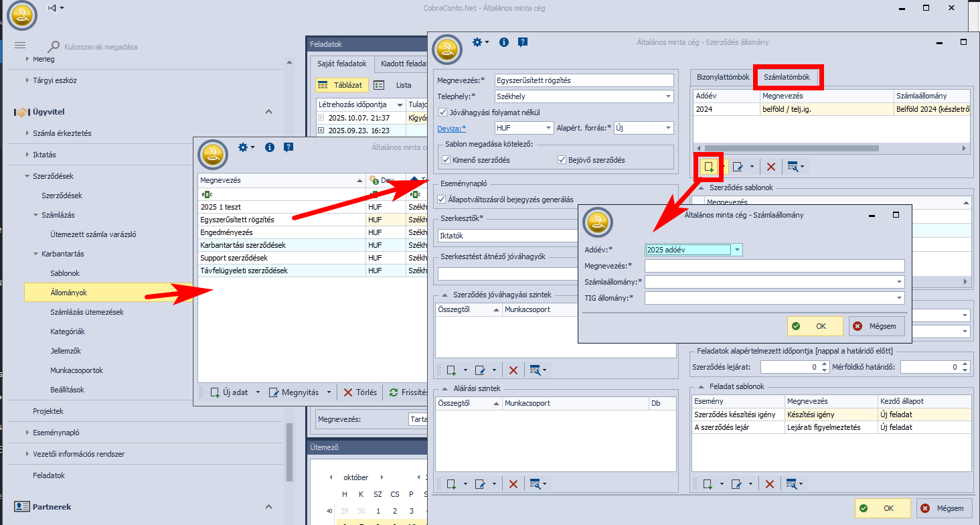Open the Adóév dropdown in Számlaállomány dialog

coord(737,250)
